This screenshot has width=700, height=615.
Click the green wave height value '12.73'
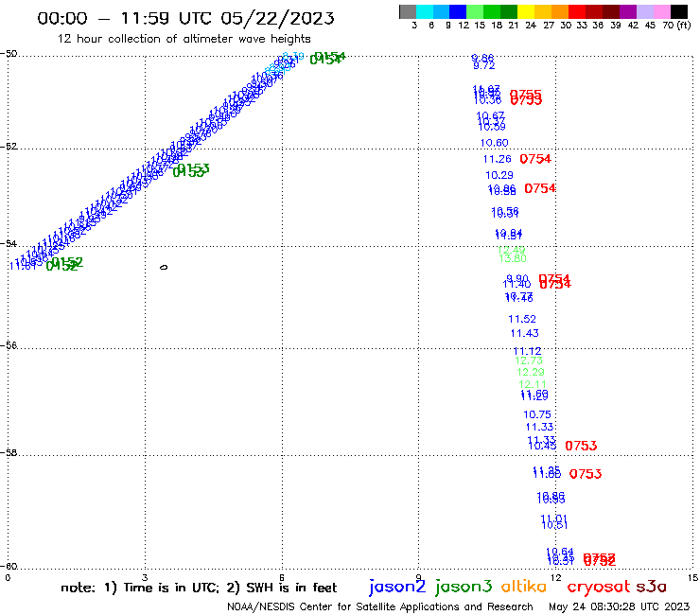(x=529, y=360)
